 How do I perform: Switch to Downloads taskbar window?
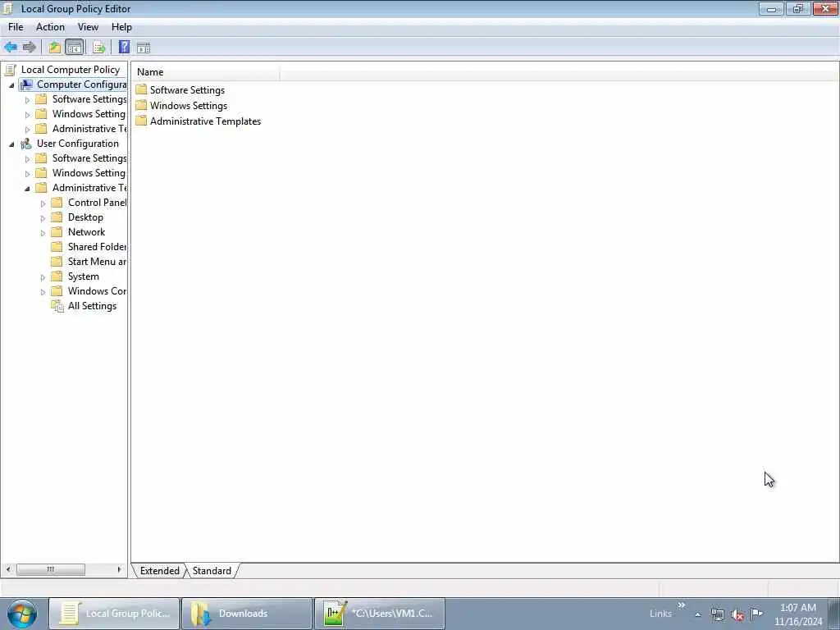[246, 614]
